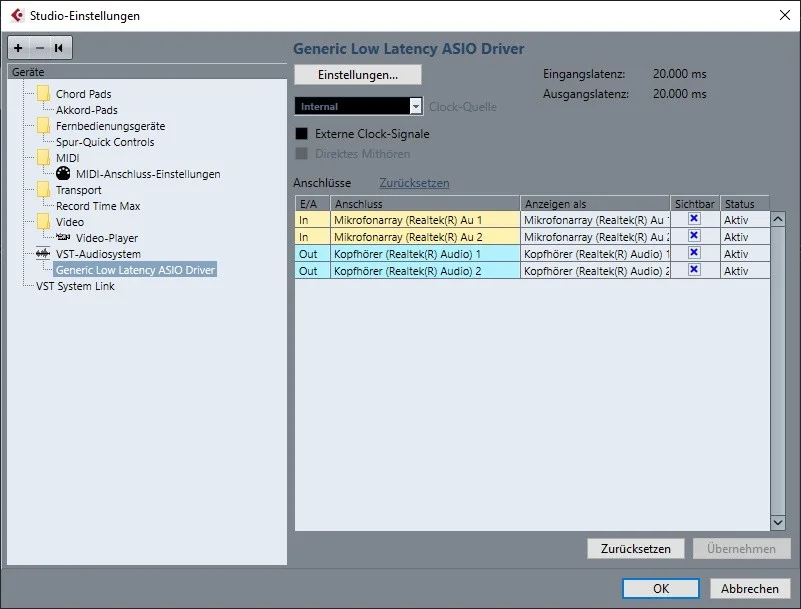Select Anschluss cell Kopfhörer (Realtek(R) Audio) 2
This screenshot has height=609, width=801.
click(x=425, y=271)
